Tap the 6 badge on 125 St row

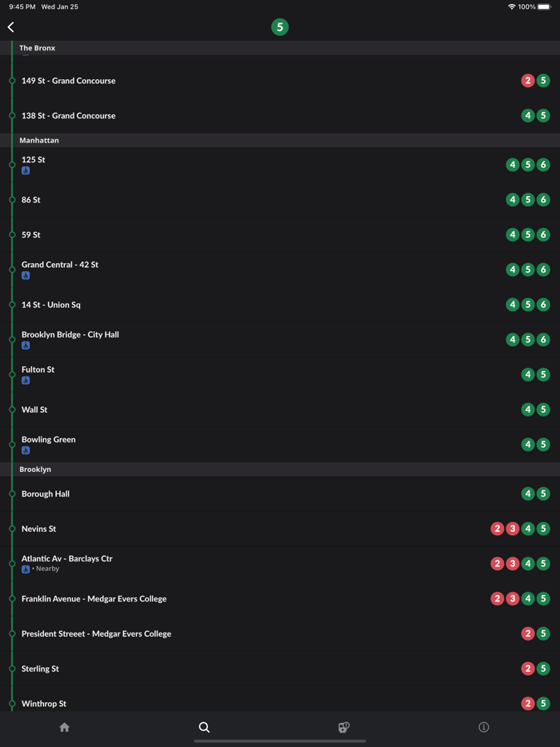coord(543,165)
